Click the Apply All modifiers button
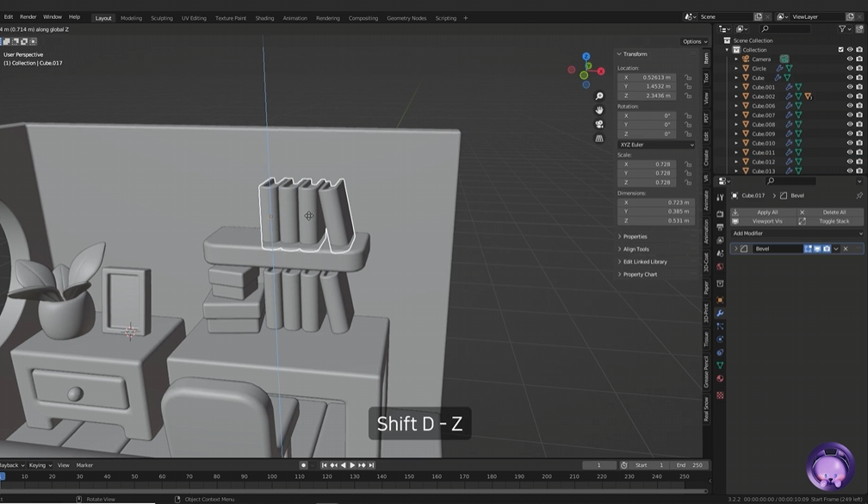The height and width of the screenshot is (504, 868). 763,212
